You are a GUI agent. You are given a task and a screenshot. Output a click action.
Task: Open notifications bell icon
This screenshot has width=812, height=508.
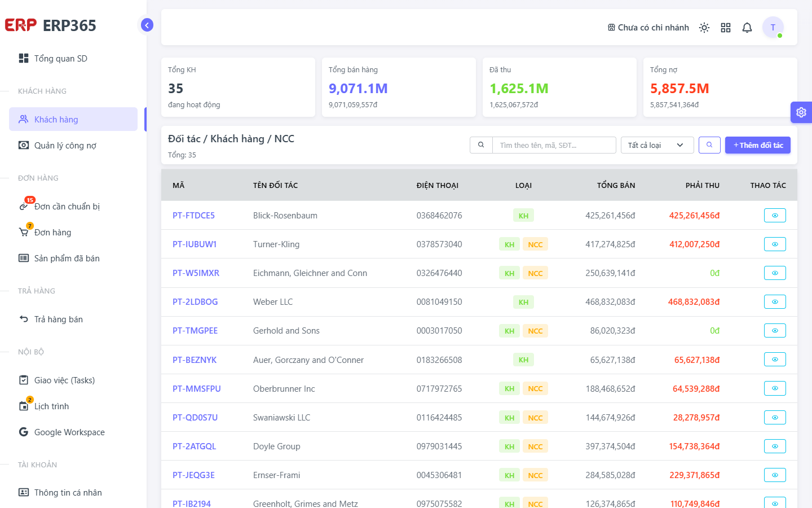pos(747,28)
